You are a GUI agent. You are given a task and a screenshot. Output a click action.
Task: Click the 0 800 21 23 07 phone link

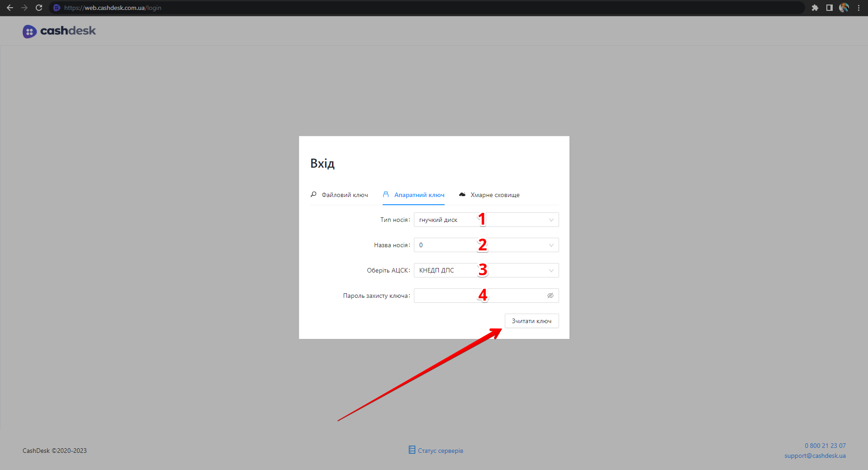point(825,446)
